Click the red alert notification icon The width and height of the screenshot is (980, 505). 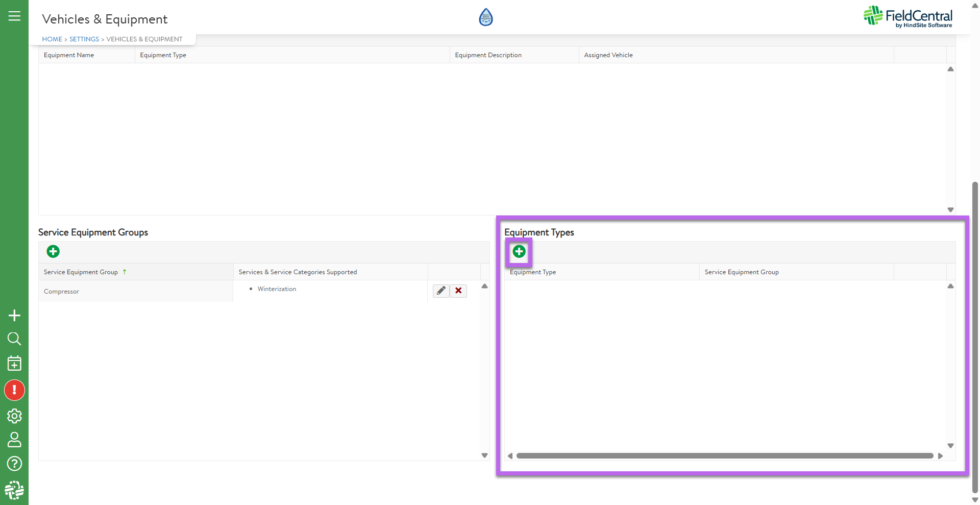14,391
